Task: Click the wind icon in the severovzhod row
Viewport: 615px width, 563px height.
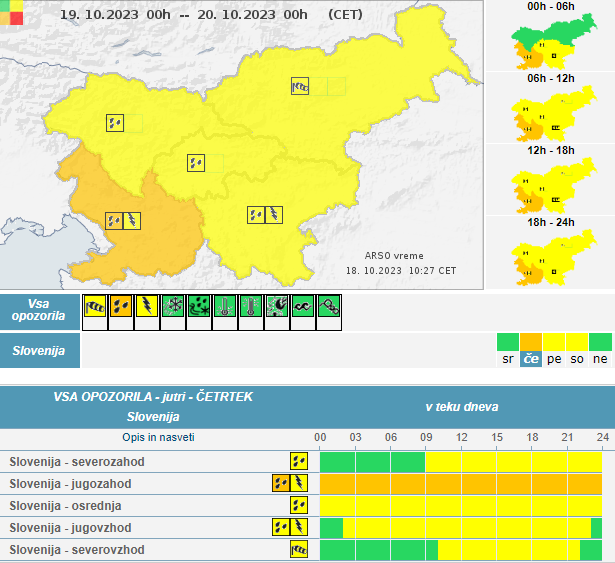Action: (299, 550)
